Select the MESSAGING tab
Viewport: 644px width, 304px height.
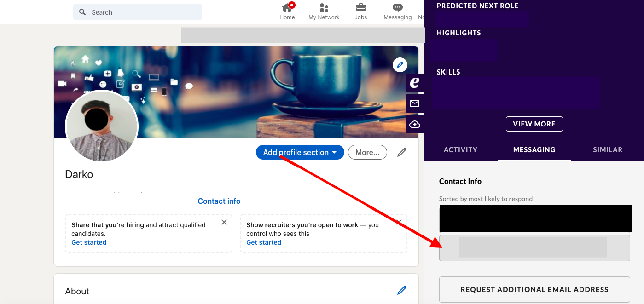(x=534, y=149)
